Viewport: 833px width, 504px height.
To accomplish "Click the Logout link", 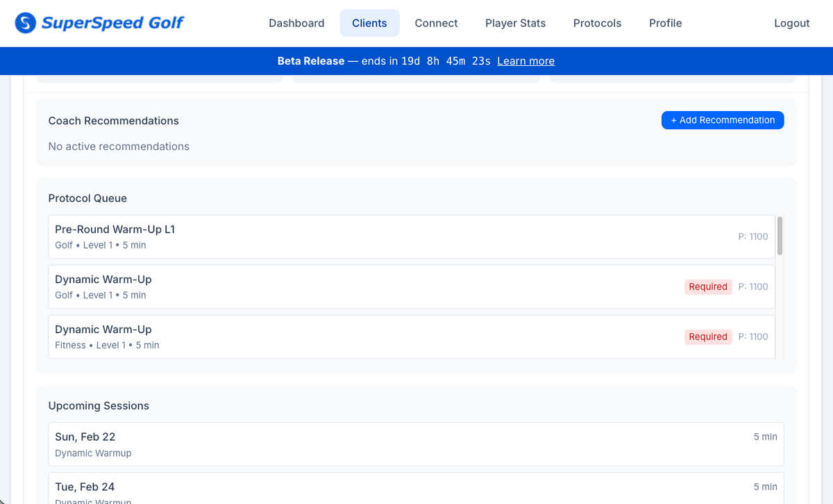I will pos(791,23).
